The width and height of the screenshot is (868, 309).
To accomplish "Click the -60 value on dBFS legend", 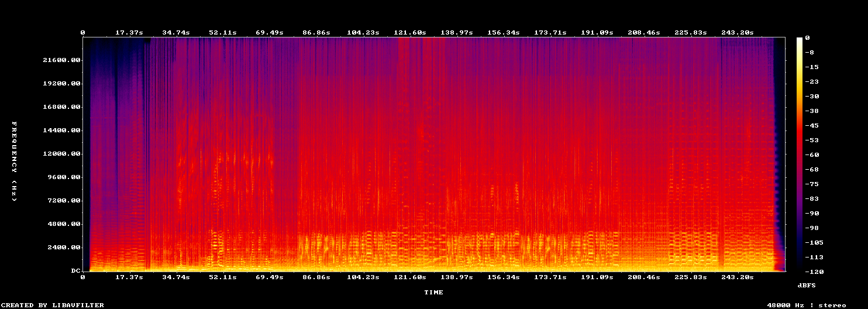I will tap(810, 154).
